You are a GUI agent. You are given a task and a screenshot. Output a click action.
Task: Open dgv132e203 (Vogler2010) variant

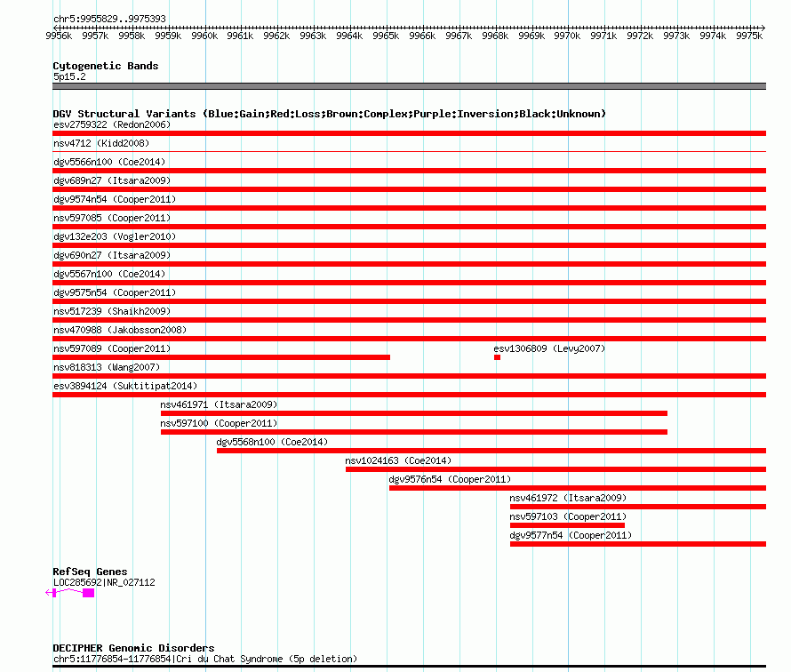pyautogui.click(x=409, y=245)
